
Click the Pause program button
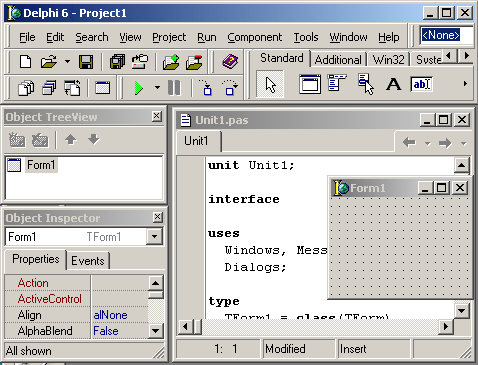click(x=174, y=88)
